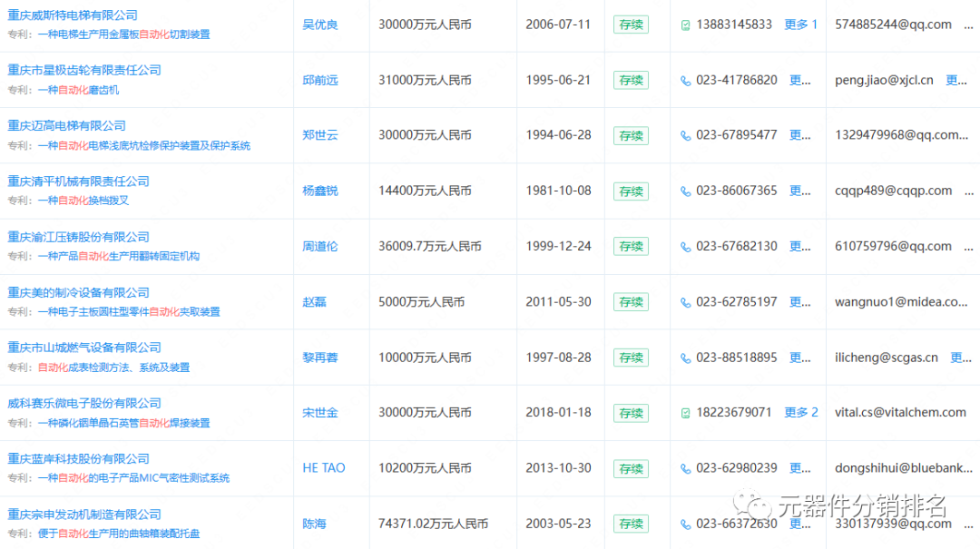Expand more phones next to 023-67682130

800,246
